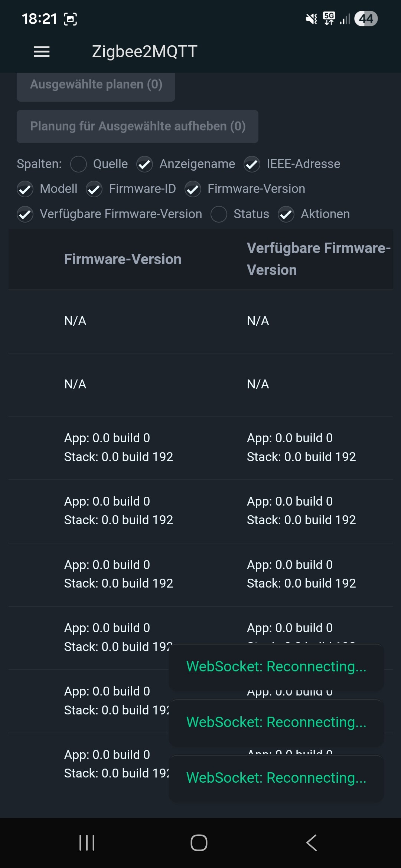This screenshot has height=868, width=401.
Task: Tap the Android back arrow
Action: (312, 843)
